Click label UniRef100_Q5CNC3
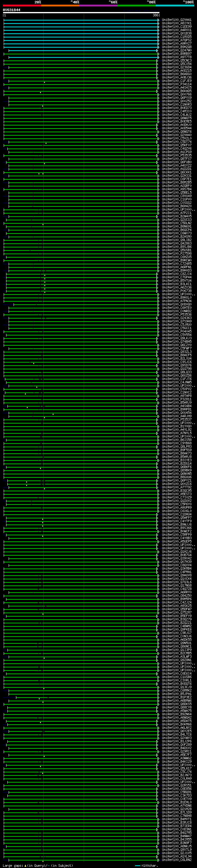Screen dimensions: 197x868 (176, 60)
